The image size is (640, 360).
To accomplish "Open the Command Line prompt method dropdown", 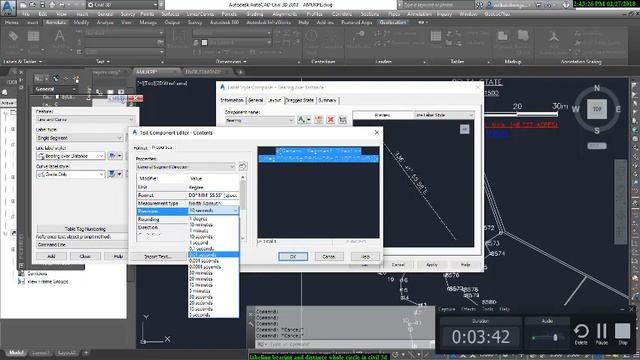I will pyautogui.click(x=82, y=244).
